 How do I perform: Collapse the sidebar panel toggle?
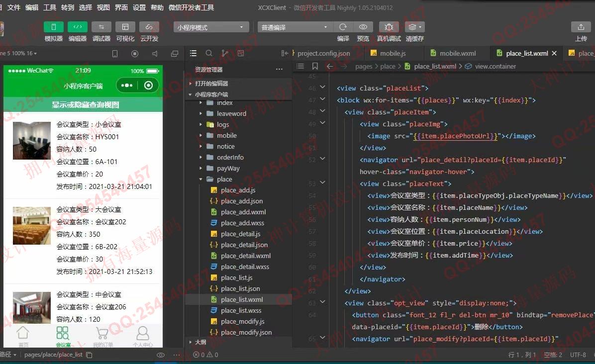point(285,54)
